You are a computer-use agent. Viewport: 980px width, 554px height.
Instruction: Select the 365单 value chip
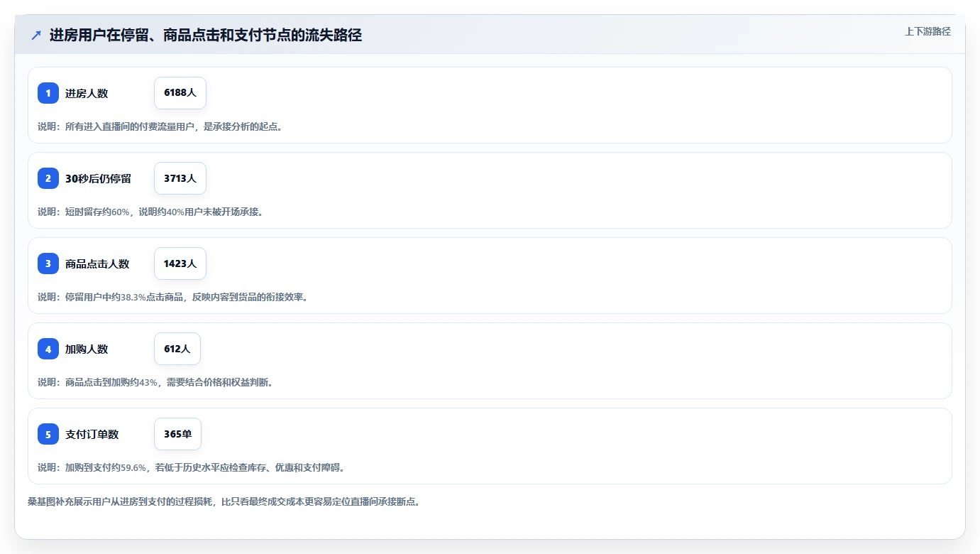(177, 434)
